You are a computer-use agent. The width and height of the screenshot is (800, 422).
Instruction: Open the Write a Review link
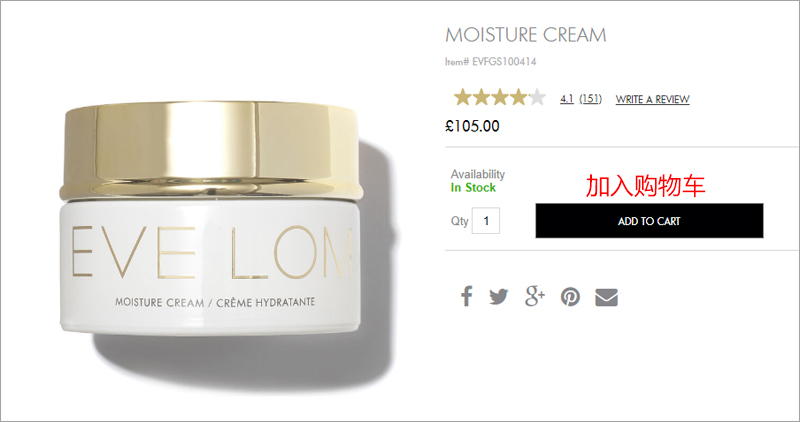pyautogui.click(x=652, y=100)
